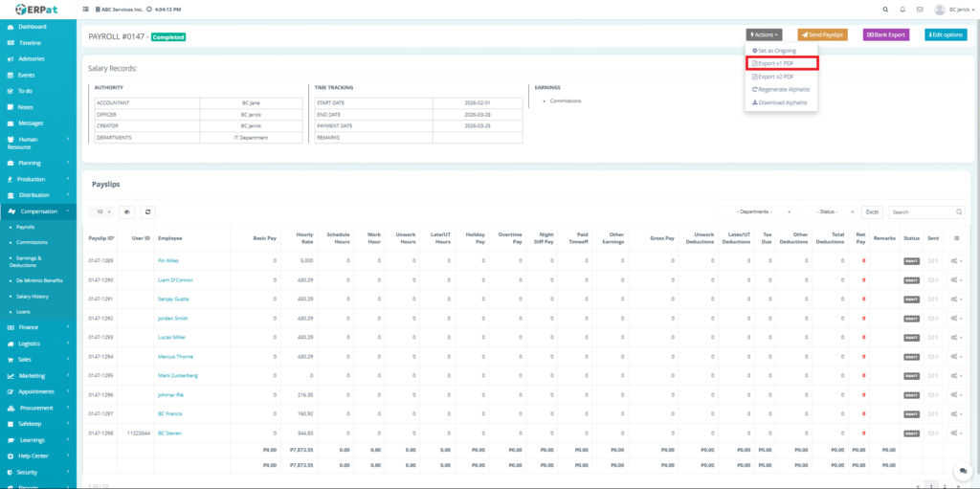Click the payslips Search input field
Viewport: 980px width, 489px height.
point(922,211)
